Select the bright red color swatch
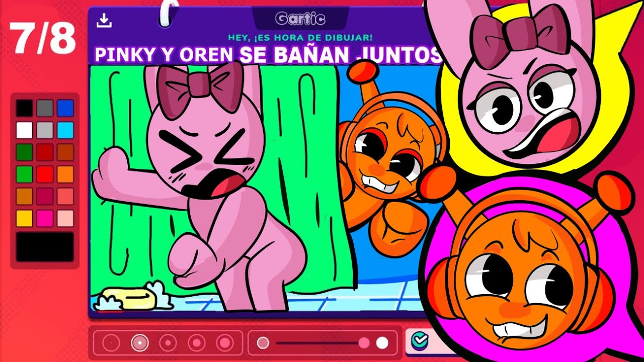The height and width of the screenshot is (362, 644). [45, 174]
